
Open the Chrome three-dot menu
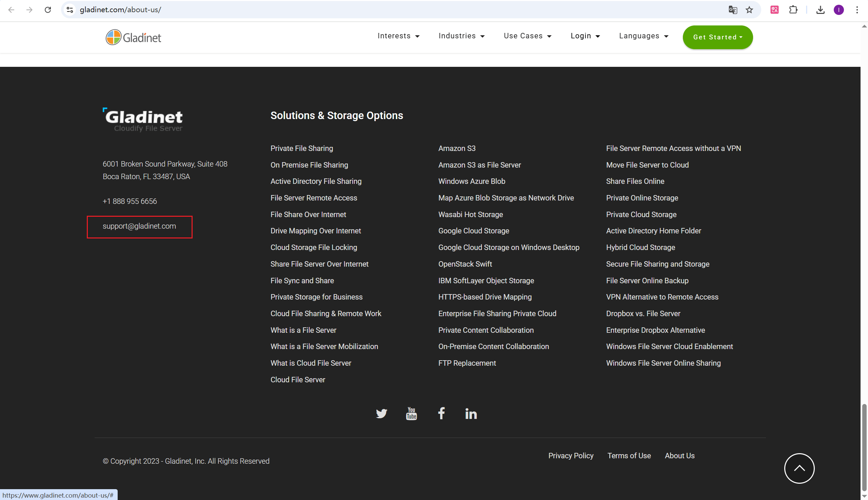[x=857, y=9]
